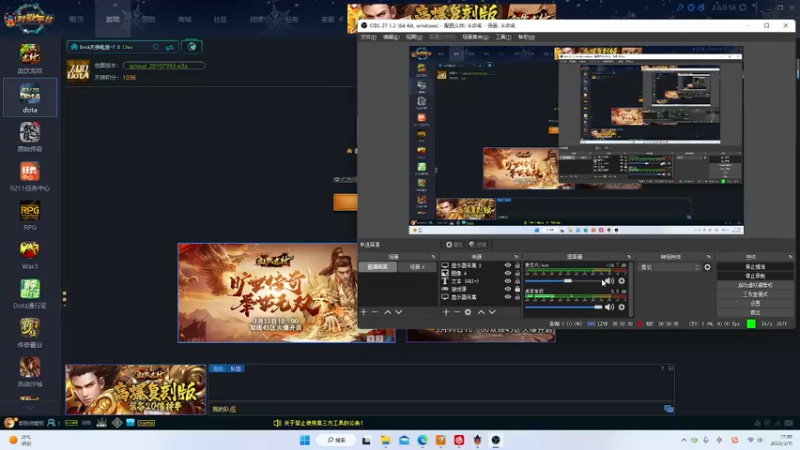Switch to 商城 tab in platform top nav
The width and height of the screenshot is (800, 450).
coord(184,19)
